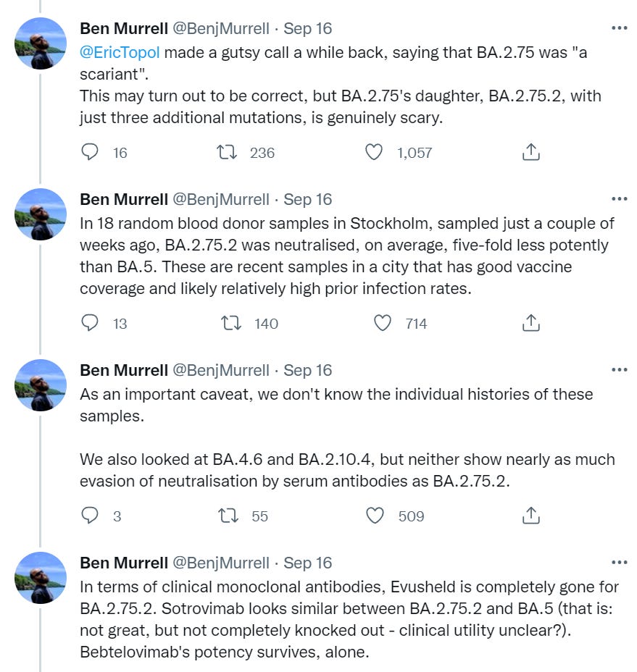637x672 pixels.
Task: Click Ben Murrell's avatar on the Stockholm tweet
Action: click(x=41, y=214)
